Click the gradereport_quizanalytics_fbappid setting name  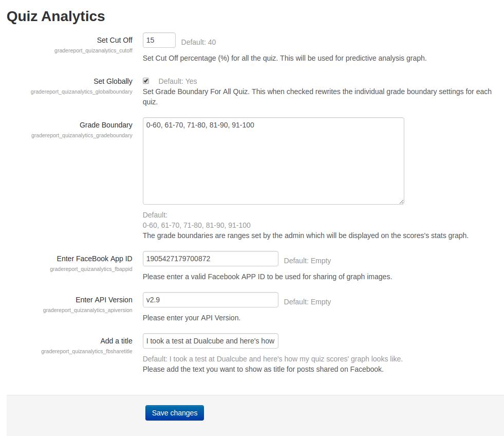(91, 269)
